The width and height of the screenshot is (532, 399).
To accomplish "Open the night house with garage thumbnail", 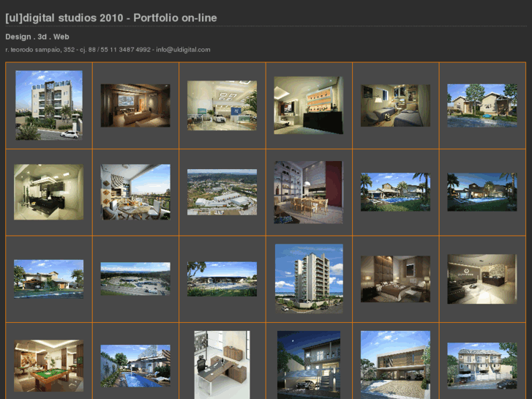I will pos(309,365).
